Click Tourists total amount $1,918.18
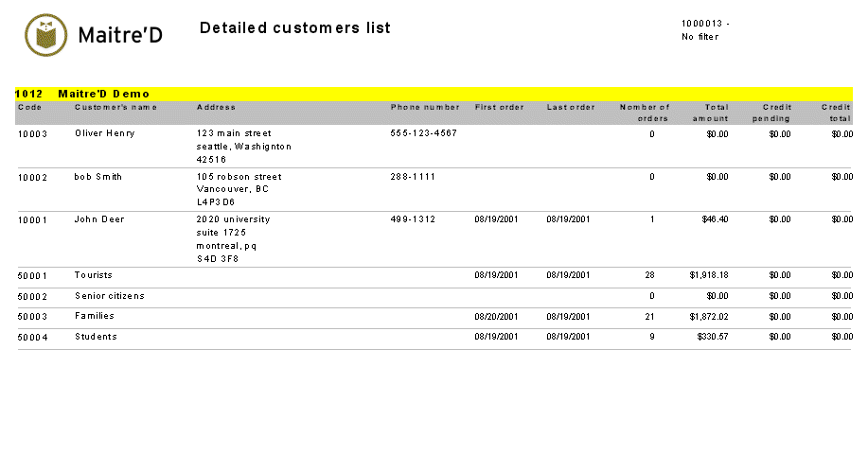Screen dimensions: 868x454 (x=709, y=275)
